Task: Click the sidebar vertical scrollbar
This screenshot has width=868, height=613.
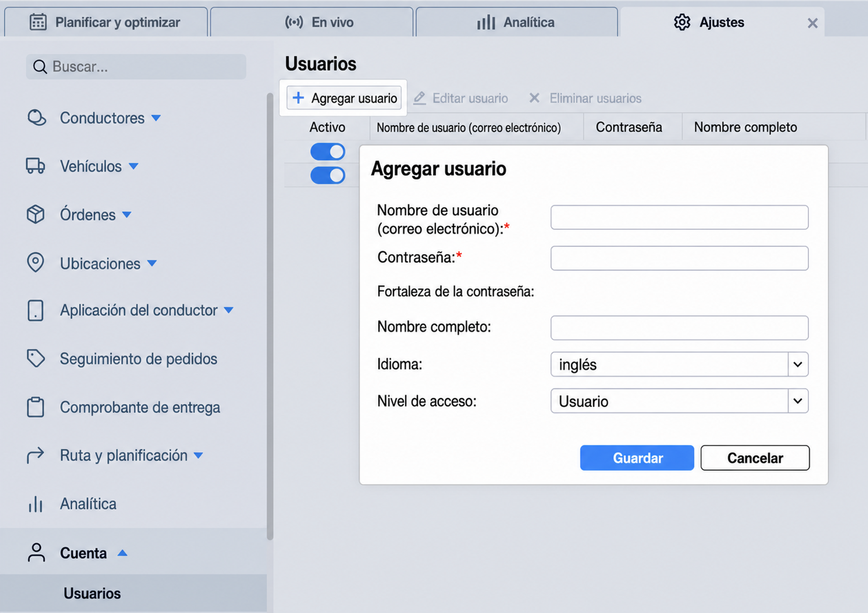Action: [x=270, y=316]
